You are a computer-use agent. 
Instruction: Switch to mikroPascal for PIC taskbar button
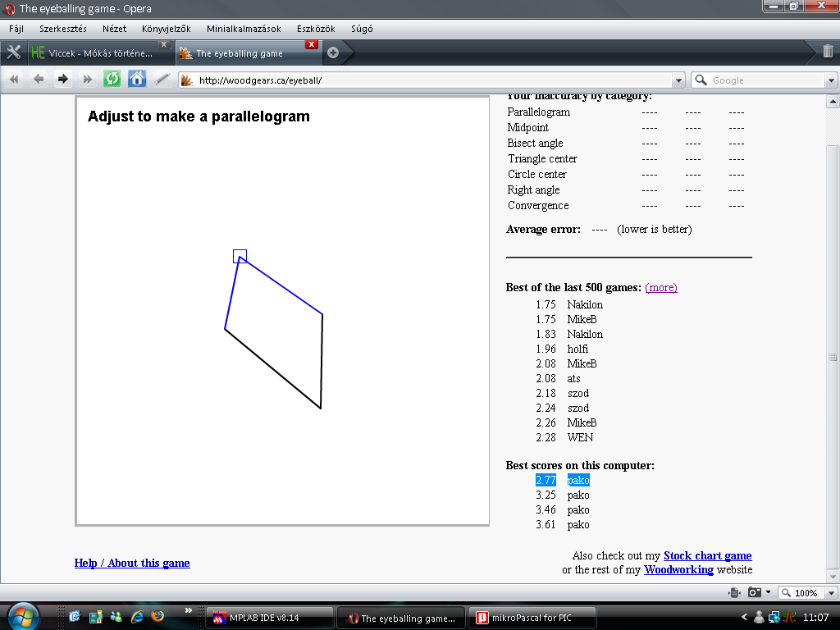[x=532, y=618]
